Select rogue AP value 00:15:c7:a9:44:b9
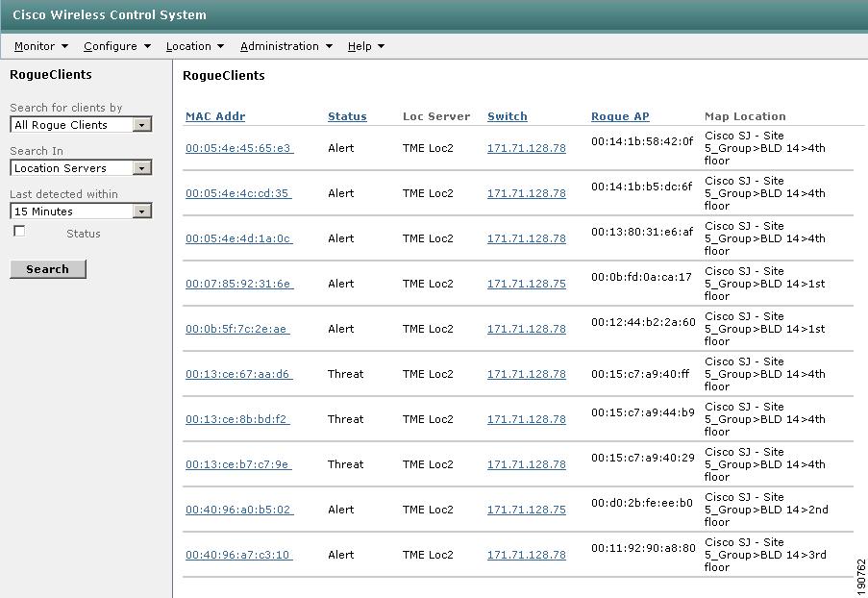The height and width of the screenshot is (598, 868). [643, 412]
